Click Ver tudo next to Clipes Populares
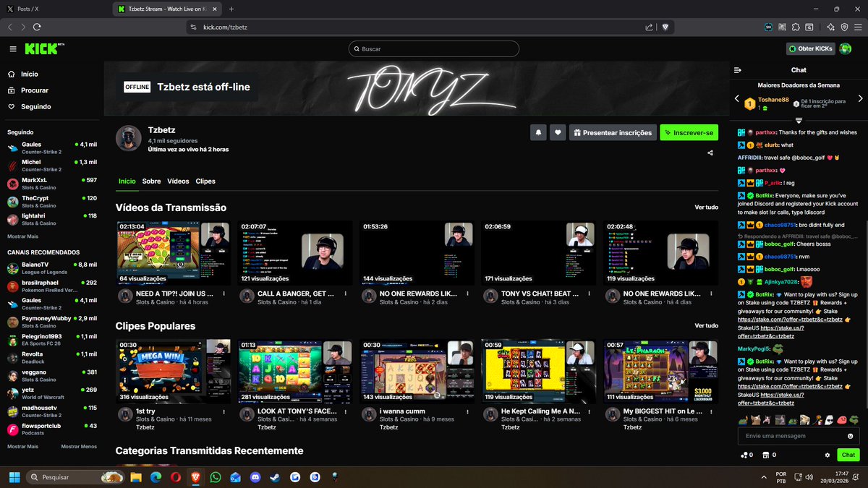This screenshot has width=868, height=488. click(x=706, y=325)
